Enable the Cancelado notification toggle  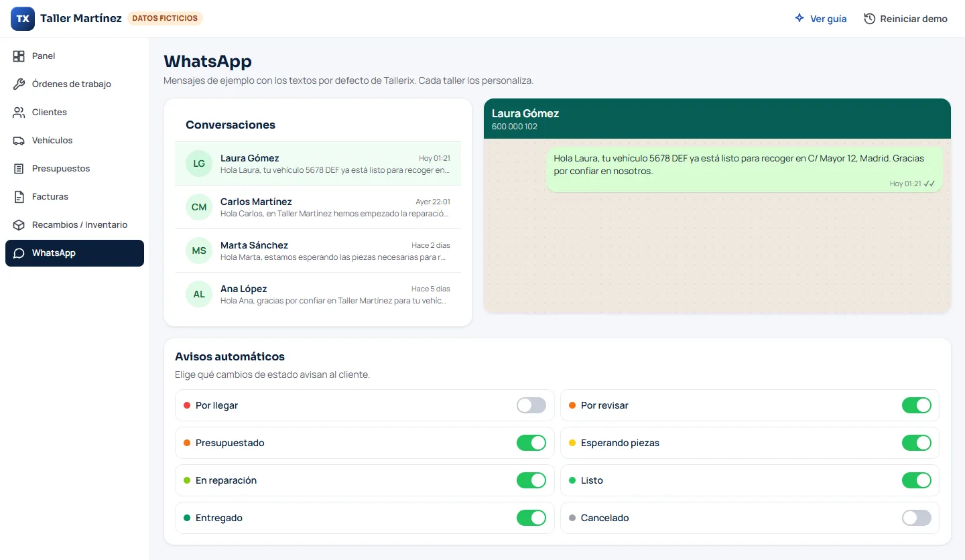[917, 518]
